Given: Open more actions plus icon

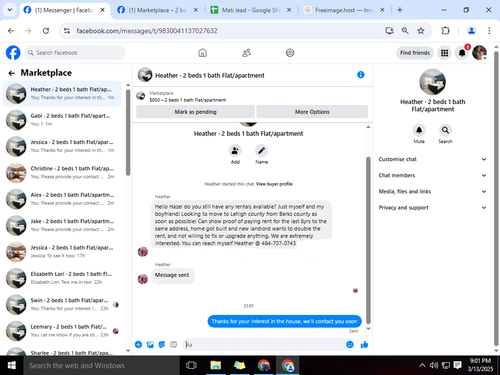Looking at the screenshot, I should point(138,344).
